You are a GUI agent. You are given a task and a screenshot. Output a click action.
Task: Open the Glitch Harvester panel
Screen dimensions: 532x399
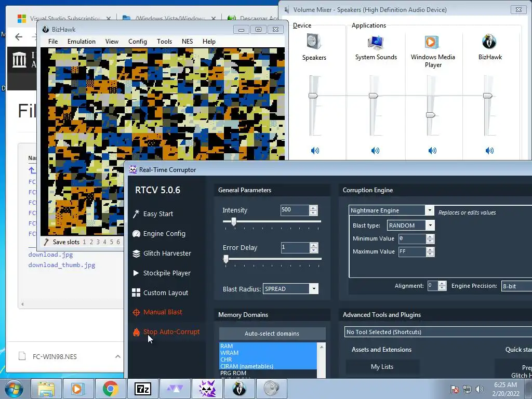point(162,253)
